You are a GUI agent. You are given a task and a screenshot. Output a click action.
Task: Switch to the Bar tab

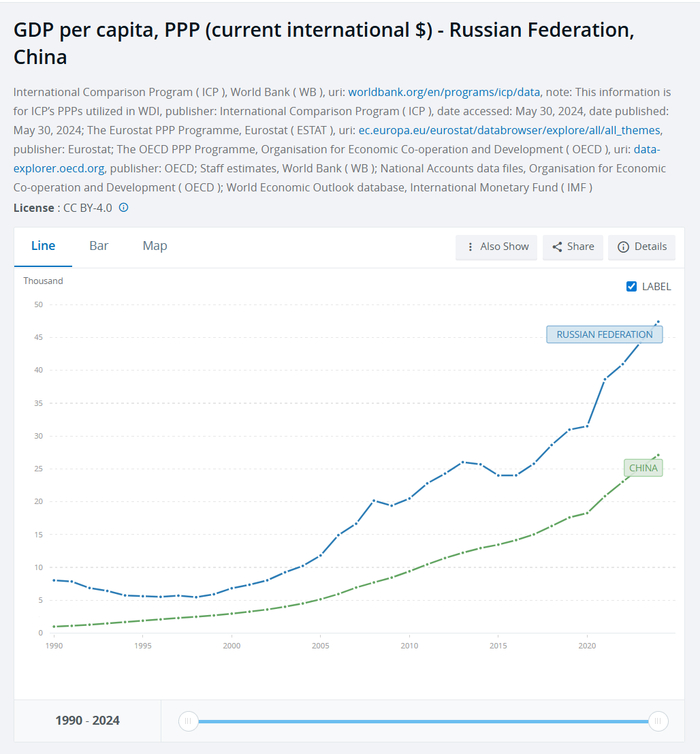(99, 246)
